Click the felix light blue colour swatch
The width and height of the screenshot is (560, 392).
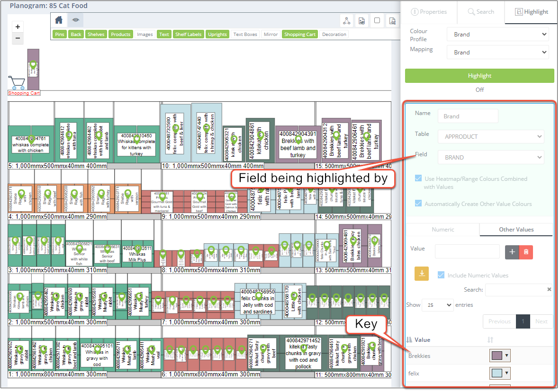[497, 373]
